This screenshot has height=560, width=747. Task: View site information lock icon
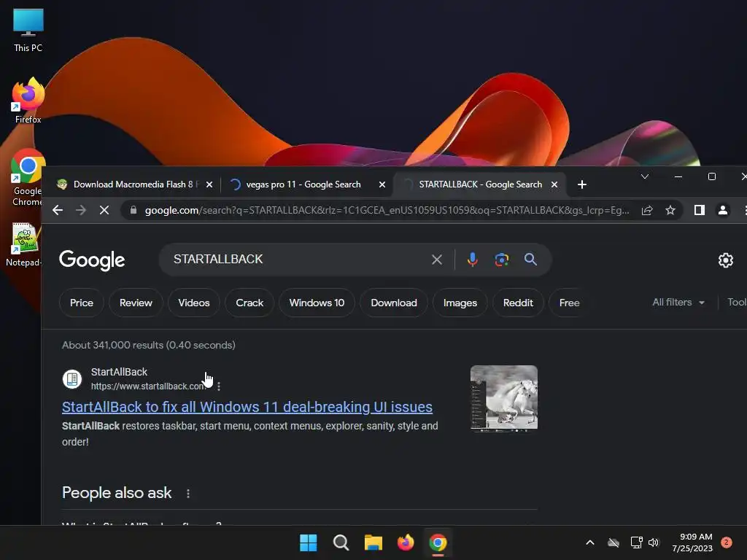(133, 210)
